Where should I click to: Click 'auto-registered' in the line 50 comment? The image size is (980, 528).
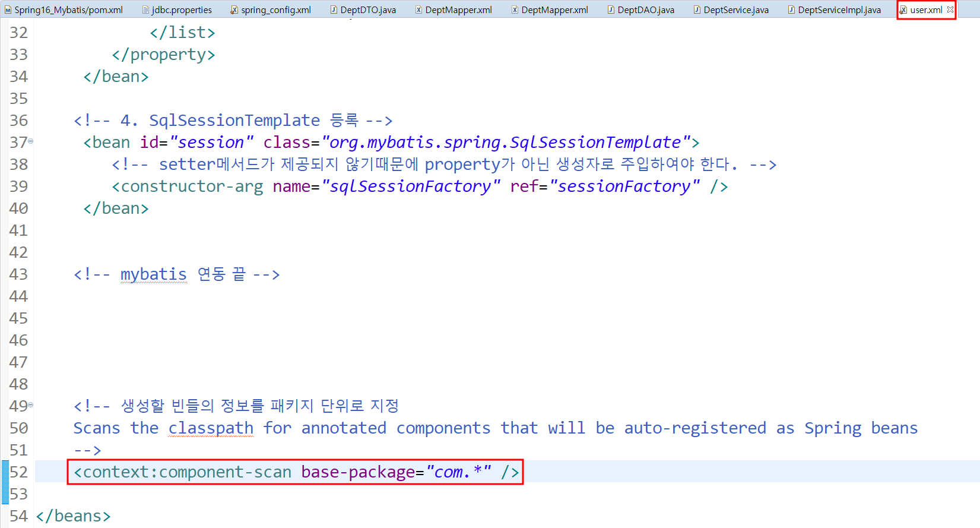coord(695,428)
